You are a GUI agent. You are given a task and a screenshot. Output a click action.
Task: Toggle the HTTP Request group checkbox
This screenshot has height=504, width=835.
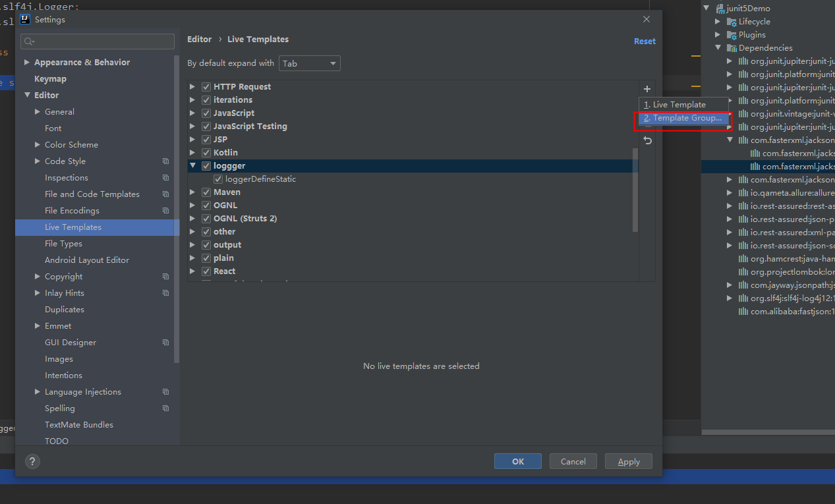coord(206,87)
